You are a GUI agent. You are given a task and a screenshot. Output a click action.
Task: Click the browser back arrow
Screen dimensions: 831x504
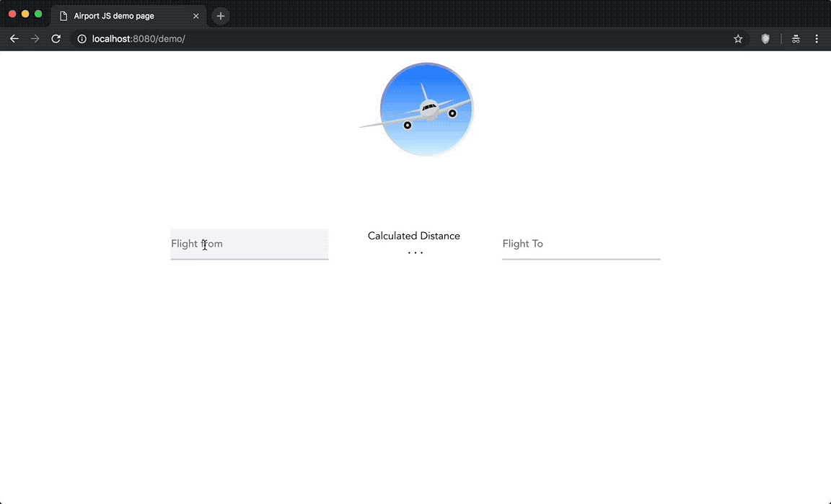tap(14, 39)
